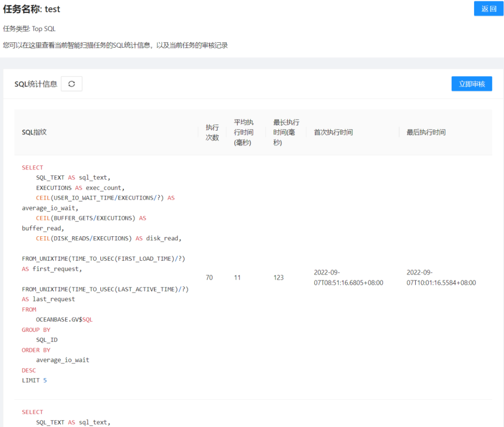Click the 任务名称: test title
The image size is (504, 427).
click(x=32, y=9)
